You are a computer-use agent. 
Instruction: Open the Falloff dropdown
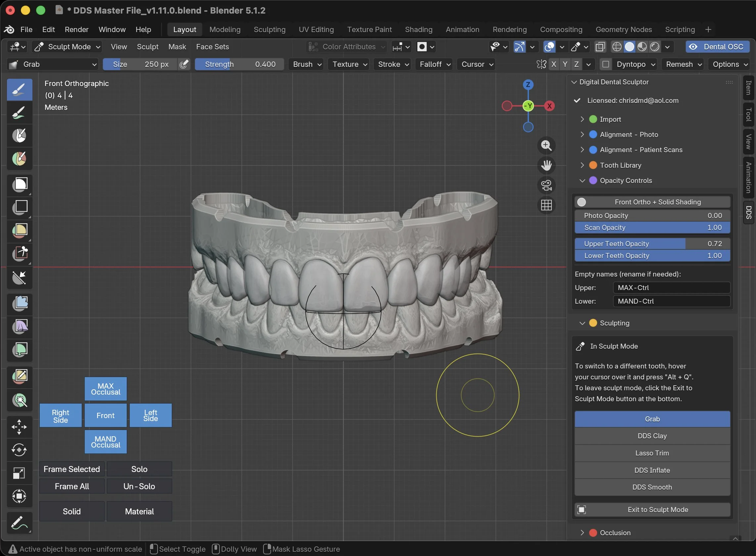434,64
